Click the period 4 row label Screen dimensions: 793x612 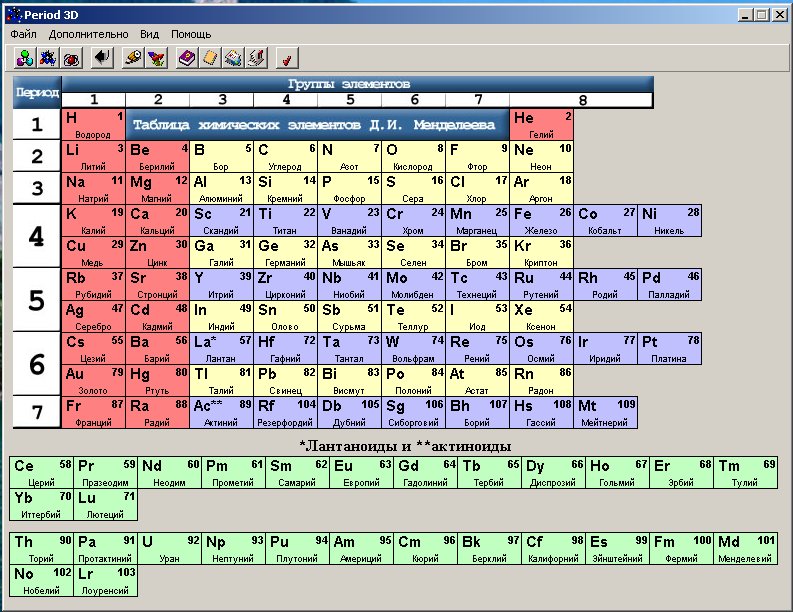[36, 236]
